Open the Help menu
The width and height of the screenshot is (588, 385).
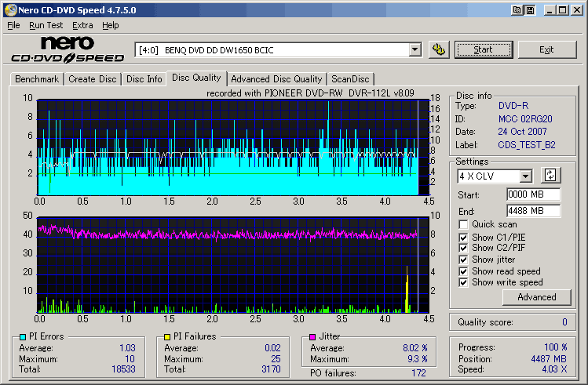110,25
